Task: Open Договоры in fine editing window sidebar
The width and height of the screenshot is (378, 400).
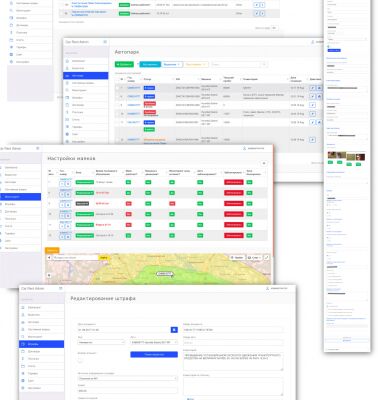Action: click(x=34, y=351)
